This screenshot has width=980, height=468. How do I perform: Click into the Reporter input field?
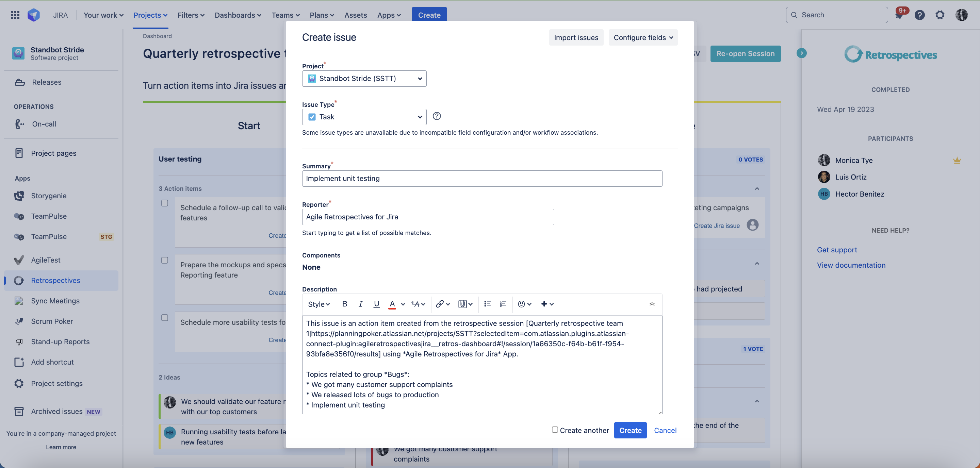428,217
